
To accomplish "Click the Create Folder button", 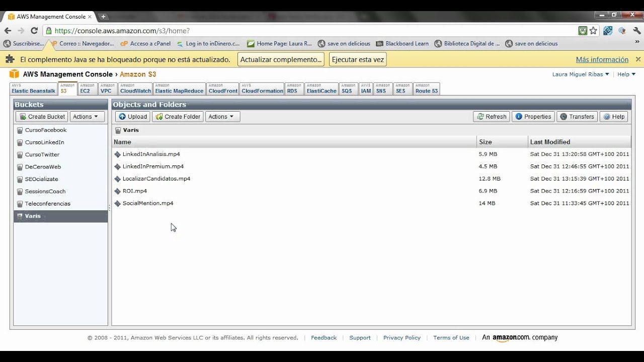I will (x=178, y=117).
